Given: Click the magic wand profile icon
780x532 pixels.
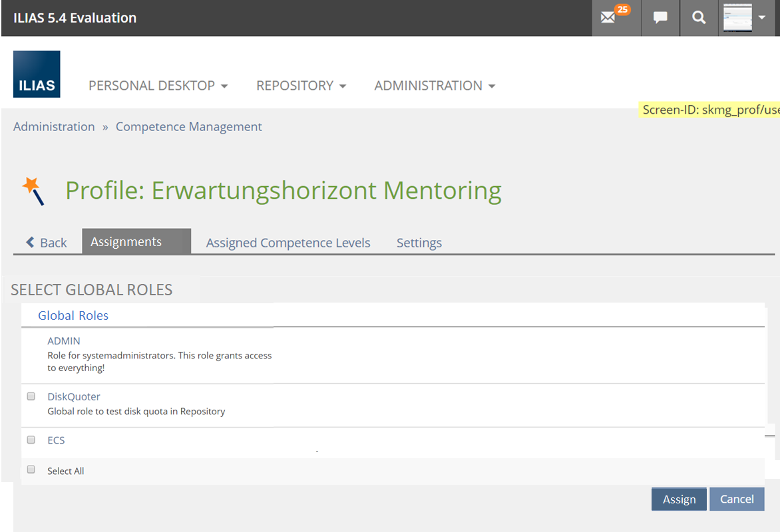Looking at the screenshot, I should pos(33,191).
